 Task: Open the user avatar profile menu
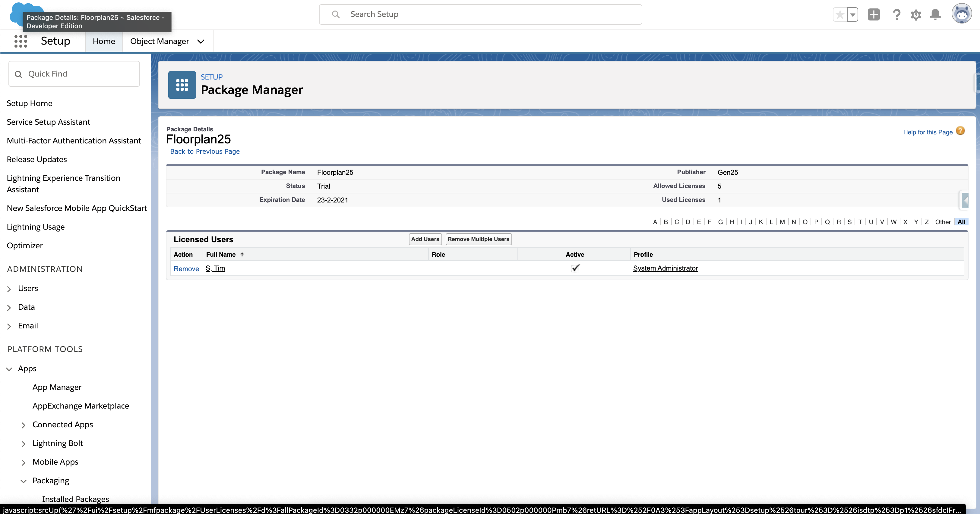(x=962, y=14)
